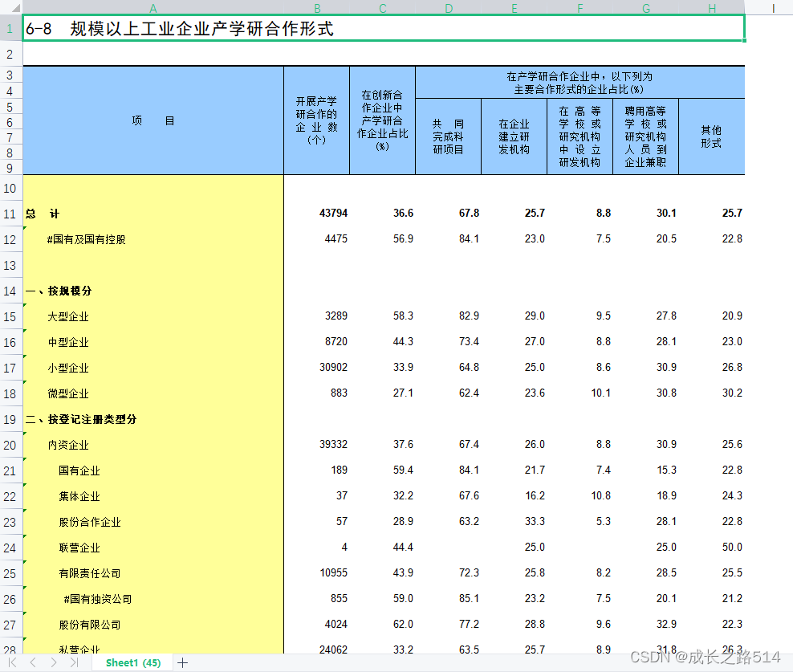793x672 pixels.
Task: Select '微型企业' cell
Action: tap(153, 393)
